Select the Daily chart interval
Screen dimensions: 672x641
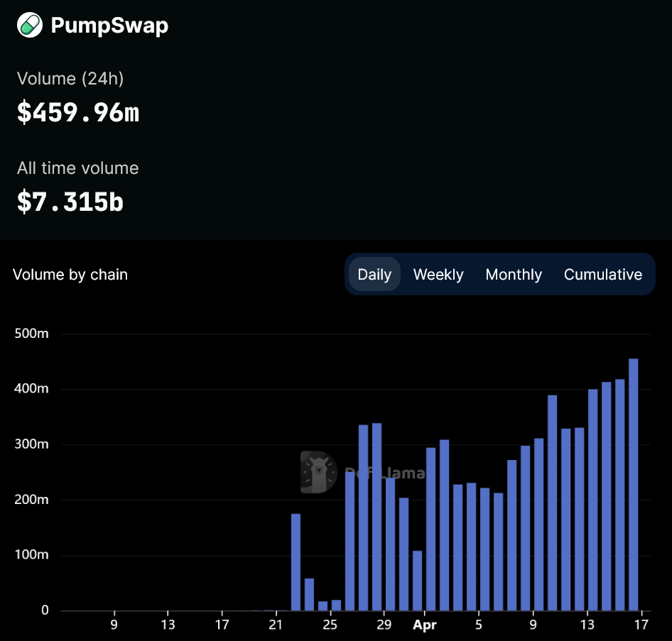(x=374, y=275)
